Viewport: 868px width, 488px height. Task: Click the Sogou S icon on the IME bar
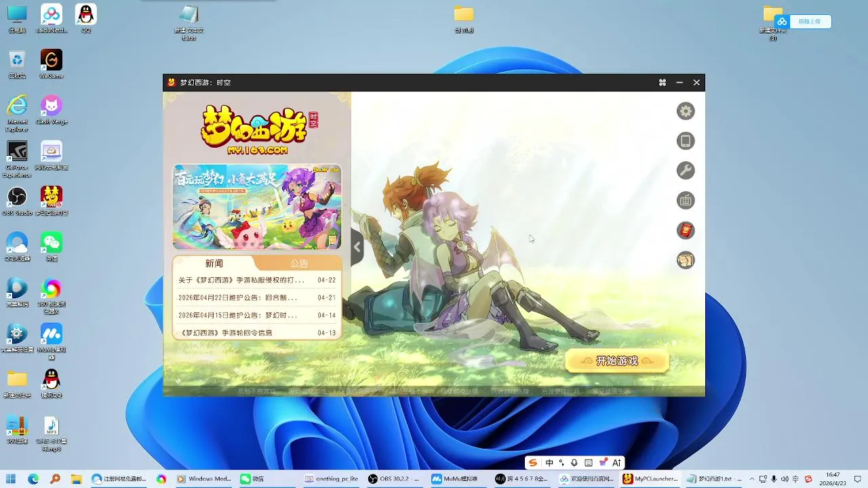coord(533,463)
